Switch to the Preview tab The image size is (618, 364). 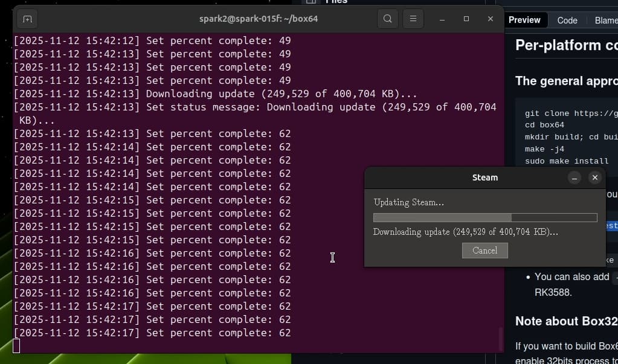click(524, 20)
